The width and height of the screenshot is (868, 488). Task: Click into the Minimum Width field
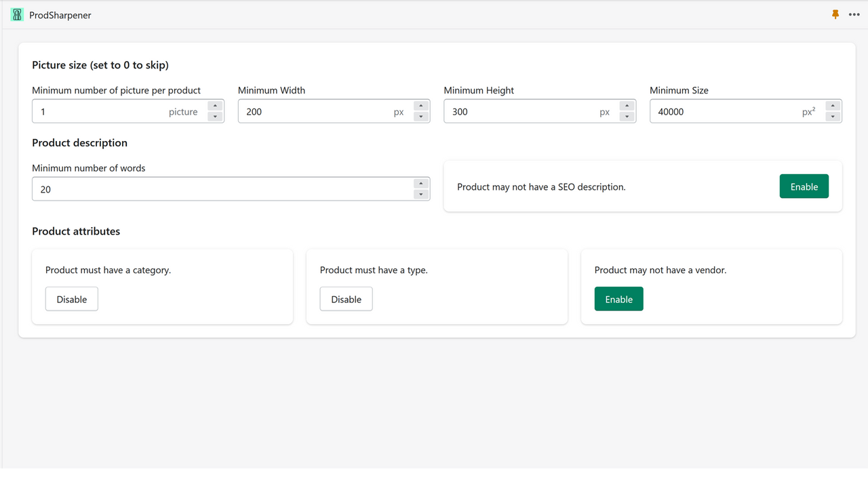click(x=334, y=112)
